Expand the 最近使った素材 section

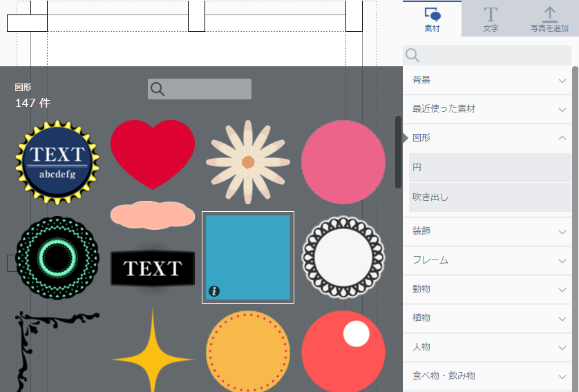(489, 109)
